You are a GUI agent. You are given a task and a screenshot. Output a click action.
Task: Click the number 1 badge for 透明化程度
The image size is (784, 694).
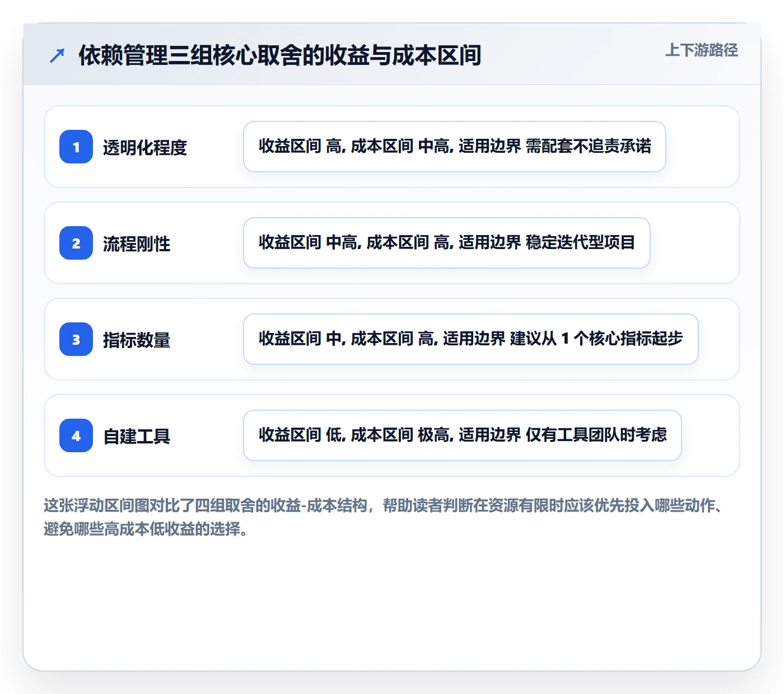[76, 147]
